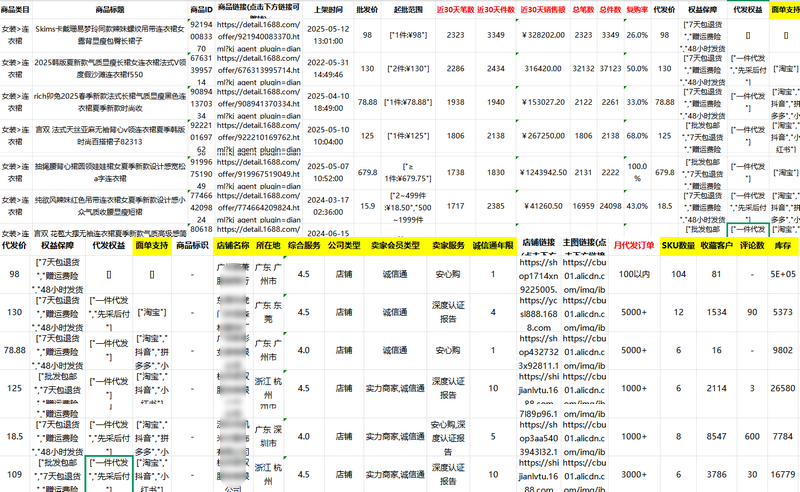Click the 复购率 header cell
Screen dimensions: 800x492
point(637,9)
